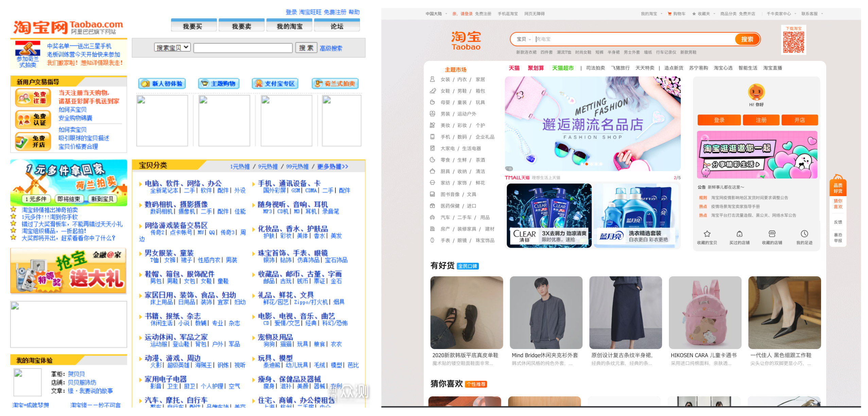Click the bag icon above 买过的店铺
This screenshot has height=416, width=868.
coord(739,234)
